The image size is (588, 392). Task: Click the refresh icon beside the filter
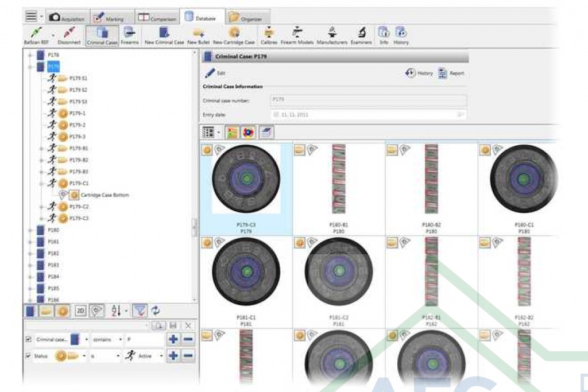pyautogui.click(x=155, y=311)
